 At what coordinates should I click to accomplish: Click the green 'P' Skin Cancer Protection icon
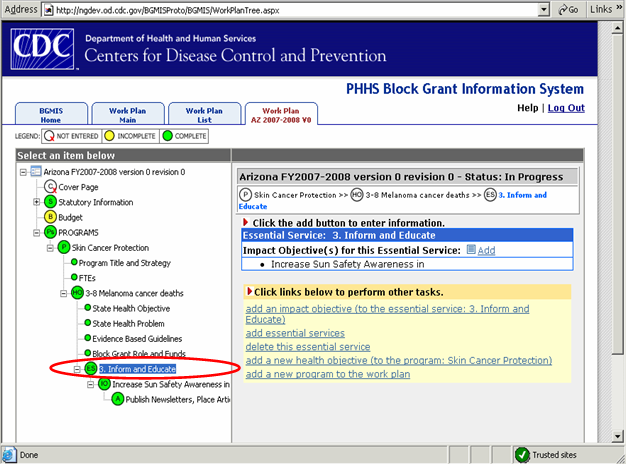coord(64,247)
